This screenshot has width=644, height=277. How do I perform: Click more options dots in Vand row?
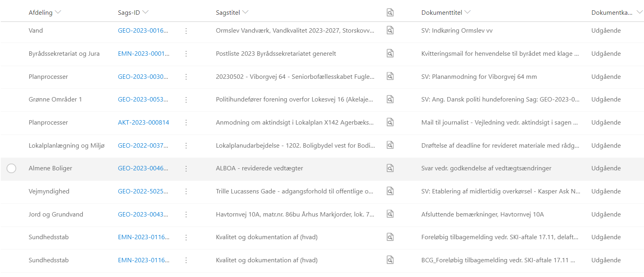(186, 31)
